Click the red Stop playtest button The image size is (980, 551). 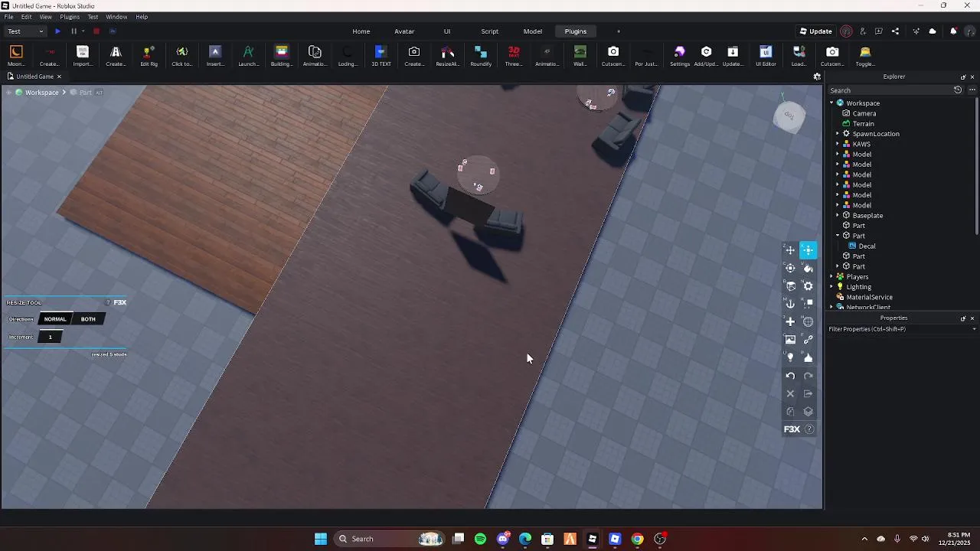click(96, 31)
